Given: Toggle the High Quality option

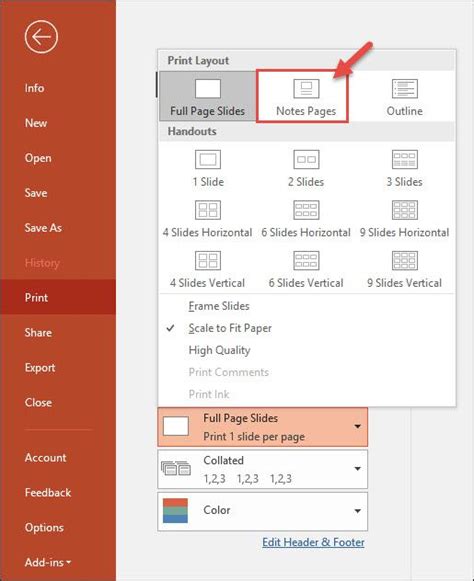Looking at the screenshot, I should click(x=219, y=350).
